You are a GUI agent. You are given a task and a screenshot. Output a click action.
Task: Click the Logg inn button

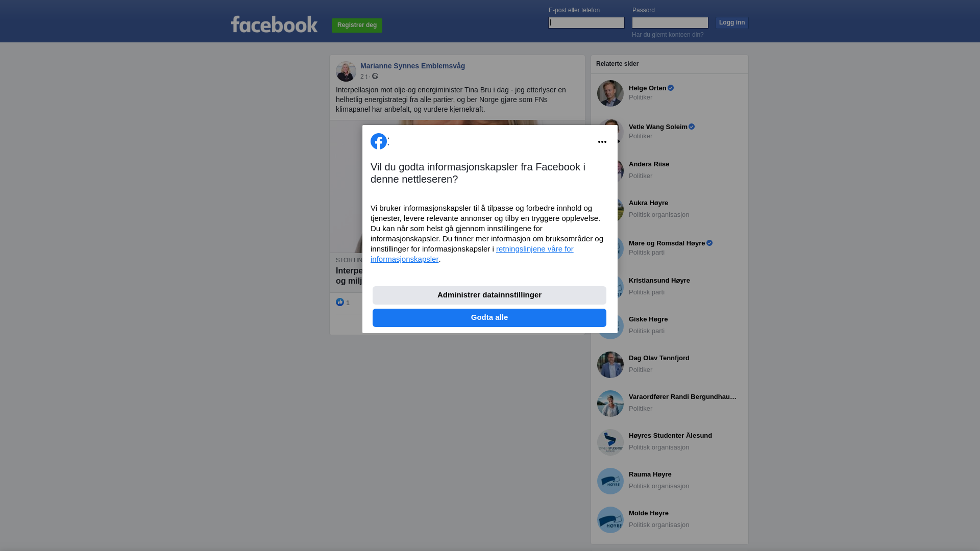click(732, 23)
